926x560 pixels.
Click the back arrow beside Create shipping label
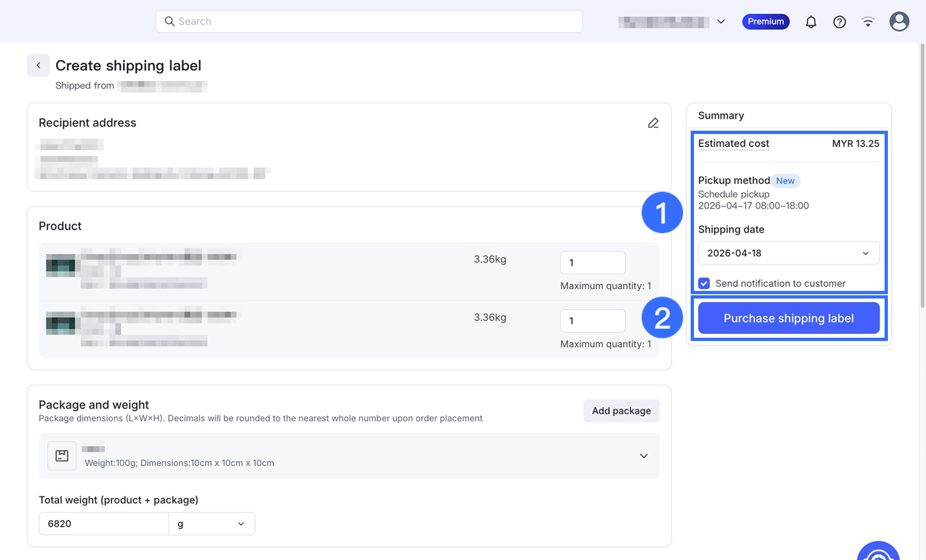click(38, 65)
